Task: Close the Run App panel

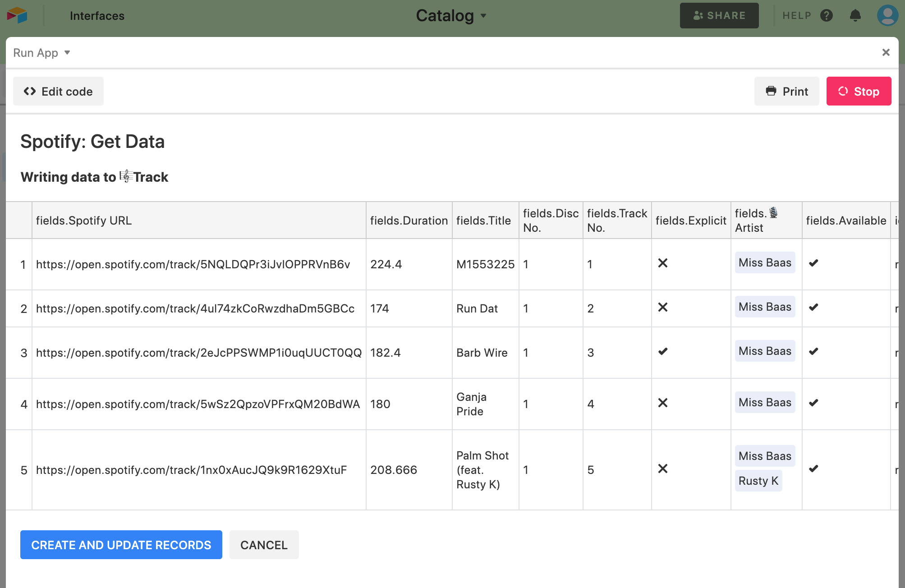Action: click(886, 52)
